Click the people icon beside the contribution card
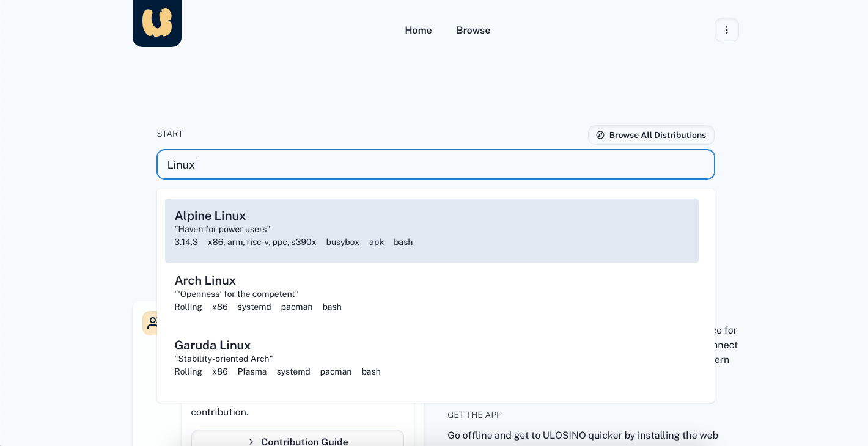The height and width of the screenshot is (446, 868). [x=150, y=323]
